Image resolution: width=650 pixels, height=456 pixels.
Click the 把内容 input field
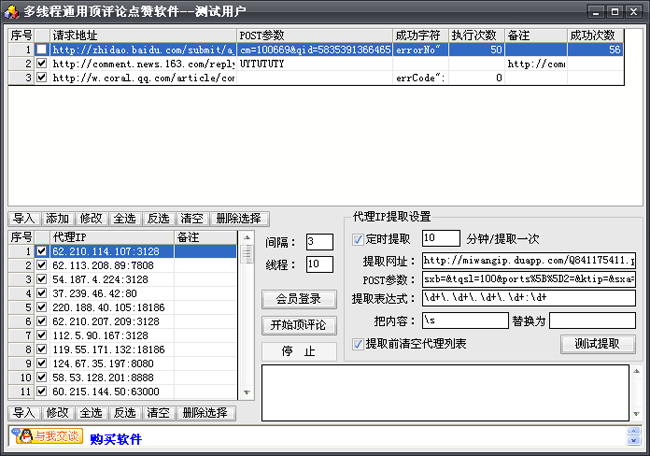pyautogui.click(x=465, y=320)
